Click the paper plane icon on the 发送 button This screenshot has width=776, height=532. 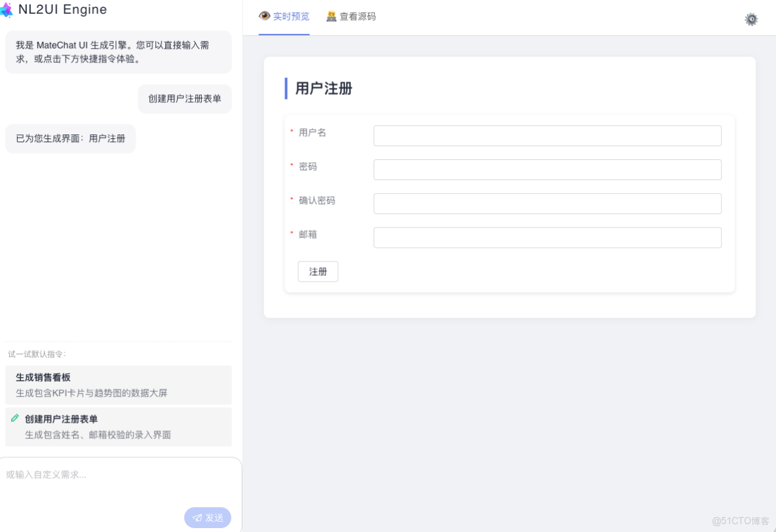pos(197,518)
